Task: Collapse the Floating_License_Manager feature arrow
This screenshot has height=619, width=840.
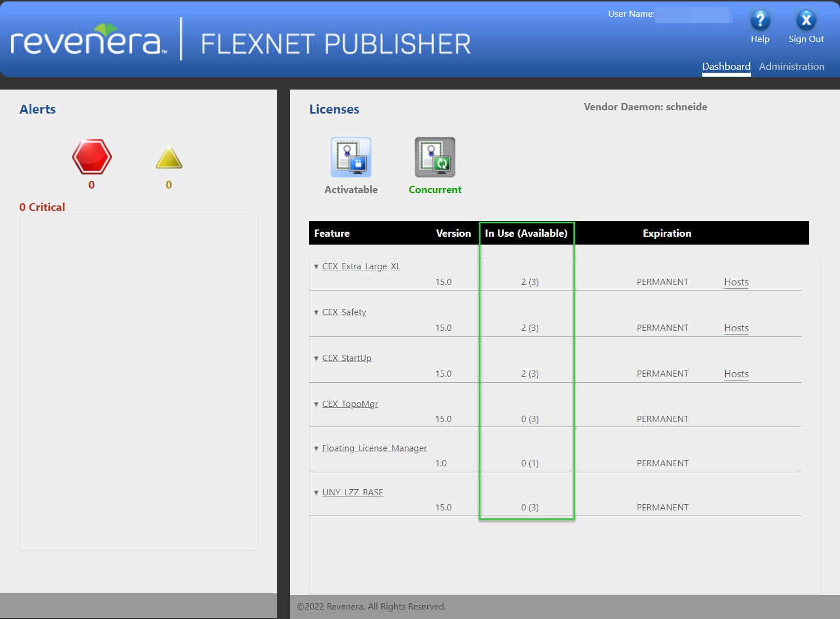Action: click(316, 449)
